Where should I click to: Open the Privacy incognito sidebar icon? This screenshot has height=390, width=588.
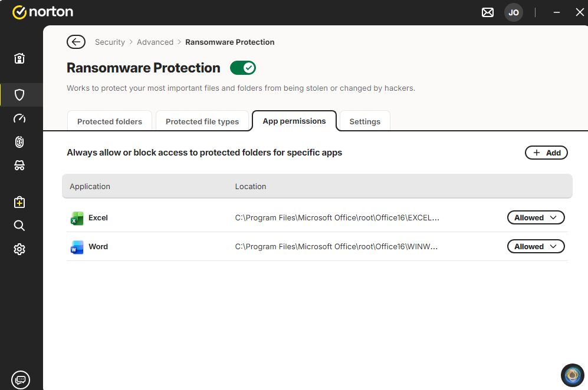coord(19,165)
